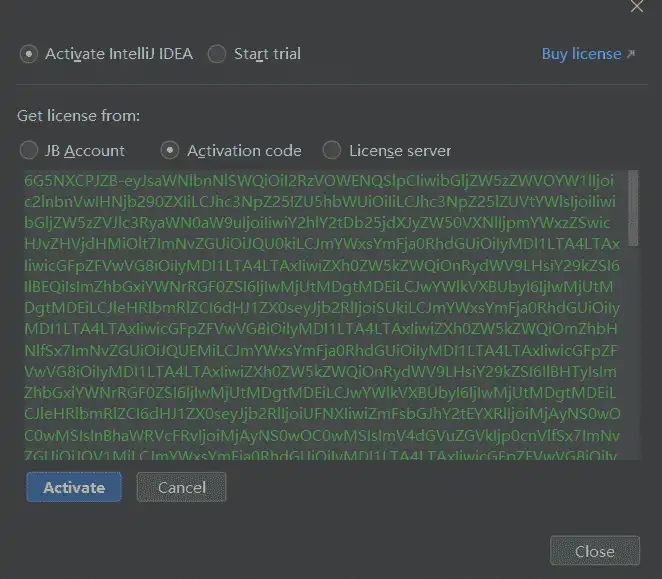Click the blue Activate button
Screen dimensions: 662x579
point(74,487)
